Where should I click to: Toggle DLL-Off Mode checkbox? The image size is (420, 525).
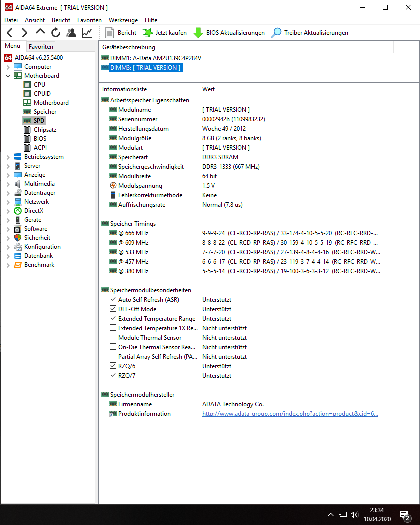coord(113,309)
